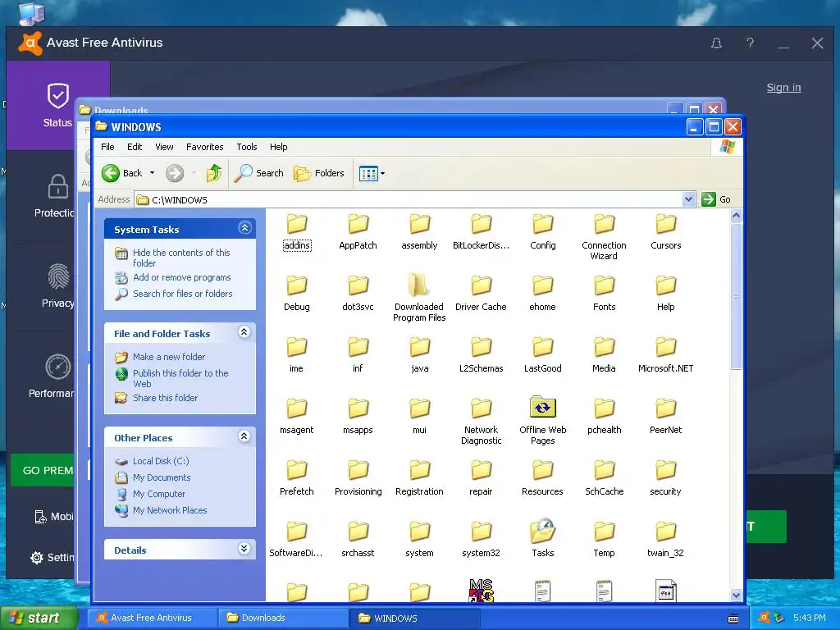Select the Network Diagnostic folder
Screen dimensions: 840x630
click(481, 421)
